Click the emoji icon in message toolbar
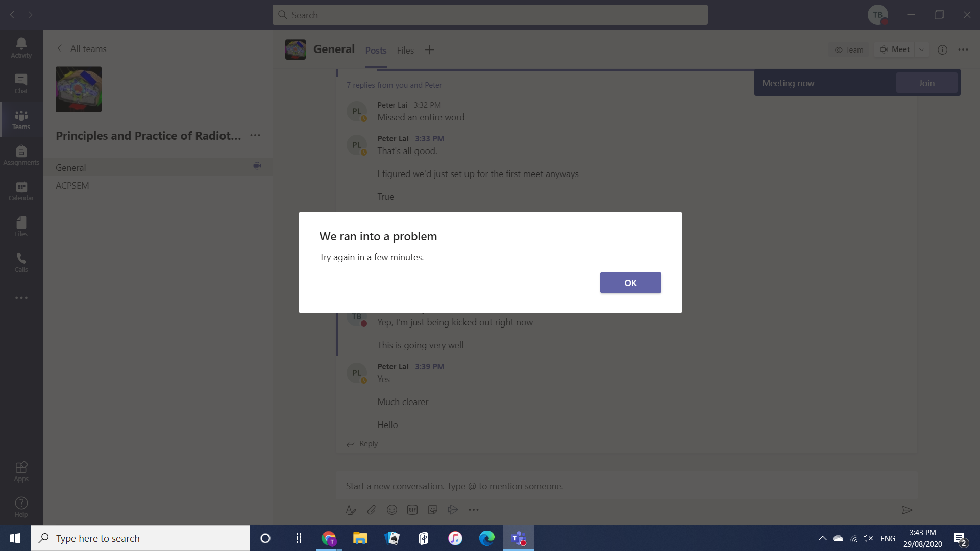This screenshot has height=553, width=980. tap(391, 509)
